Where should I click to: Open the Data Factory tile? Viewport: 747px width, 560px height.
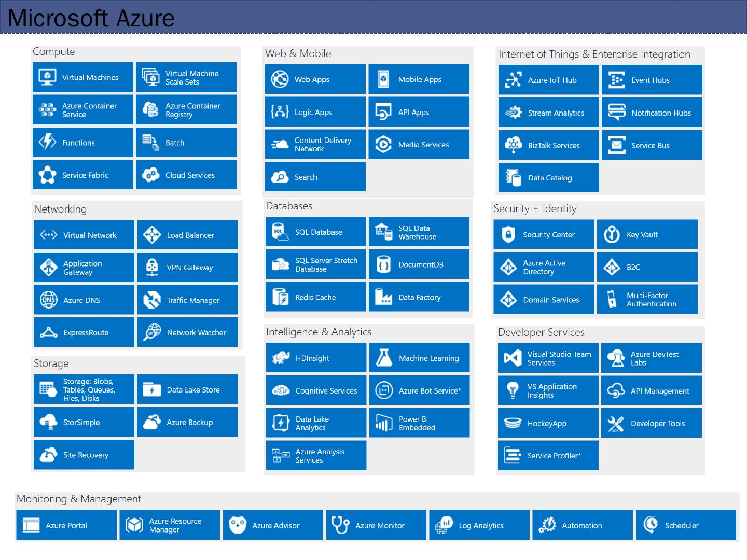coord(419,297)
